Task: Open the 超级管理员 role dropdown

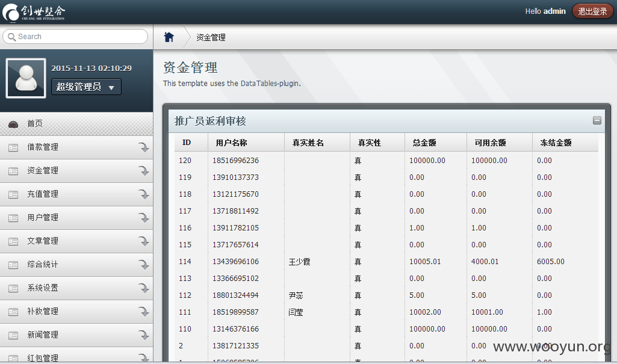Action: (x=86, y=87)
